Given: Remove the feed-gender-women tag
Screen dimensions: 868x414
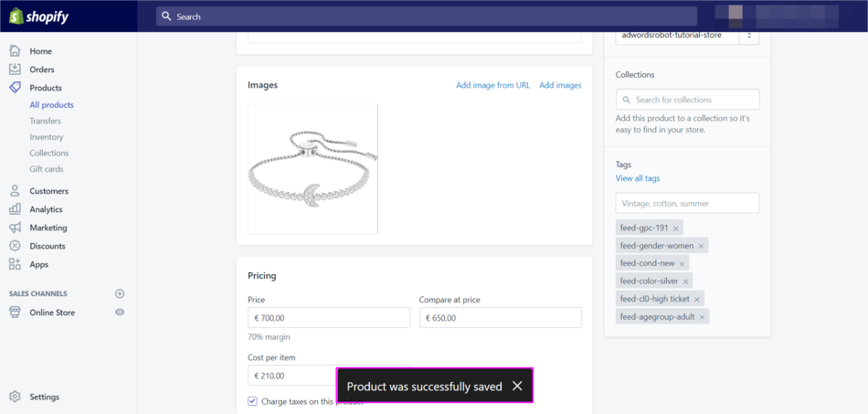Looking at the screenshot, I should (x=701, y=246).
